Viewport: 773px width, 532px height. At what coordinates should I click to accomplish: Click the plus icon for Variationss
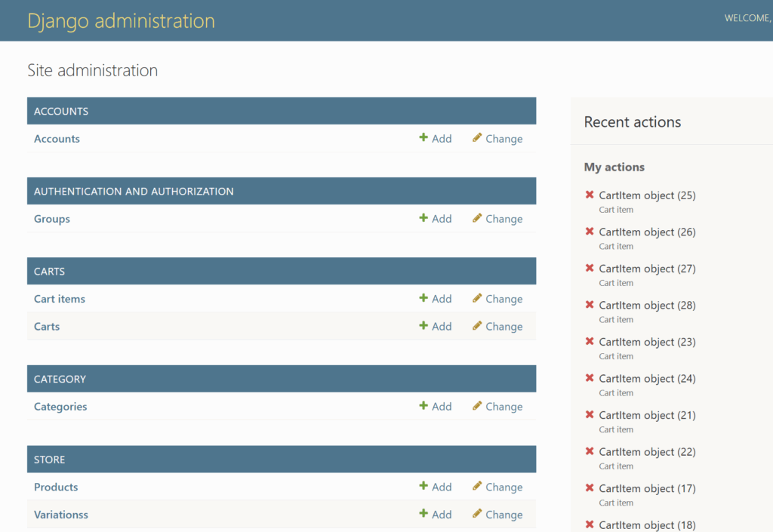click(423, 514)
